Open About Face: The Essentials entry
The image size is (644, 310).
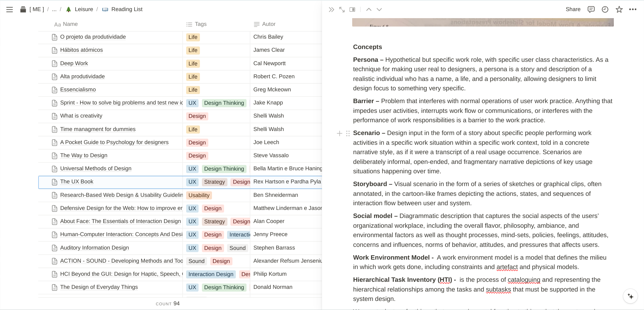(120, 221)
